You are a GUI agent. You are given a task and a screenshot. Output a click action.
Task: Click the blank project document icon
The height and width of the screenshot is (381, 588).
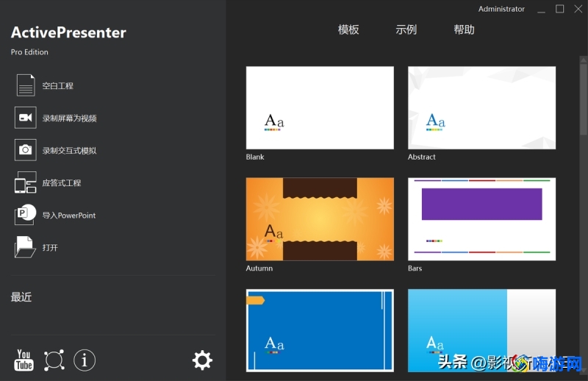click(26, 85)
